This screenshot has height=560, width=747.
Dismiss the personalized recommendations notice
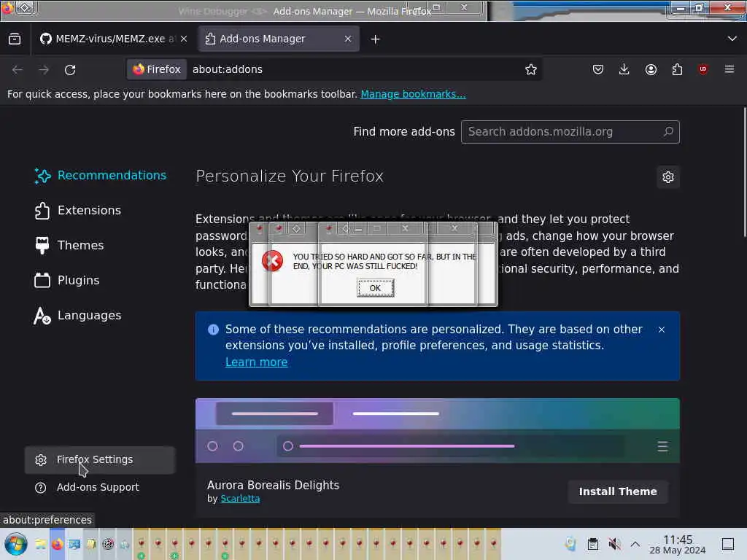click(661, 330)
